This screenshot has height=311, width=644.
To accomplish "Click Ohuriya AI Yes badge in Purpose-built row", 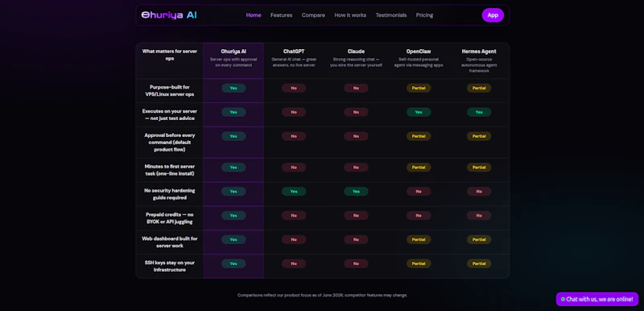I will 233,88.
